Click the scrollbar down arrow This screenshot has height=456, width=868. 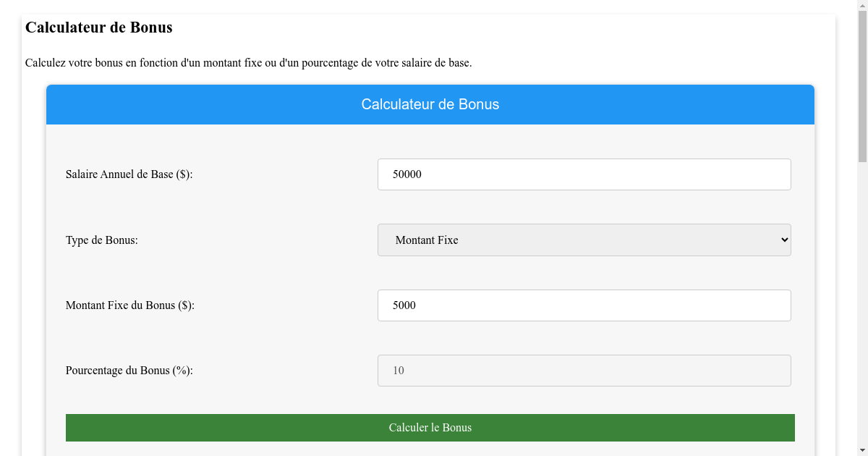coord(861,449)
